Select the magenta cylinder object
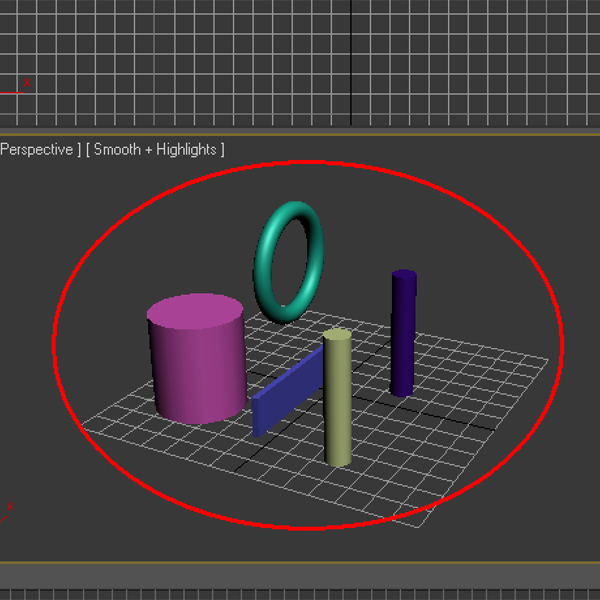 pyautogui.click(x=197, y=370)
